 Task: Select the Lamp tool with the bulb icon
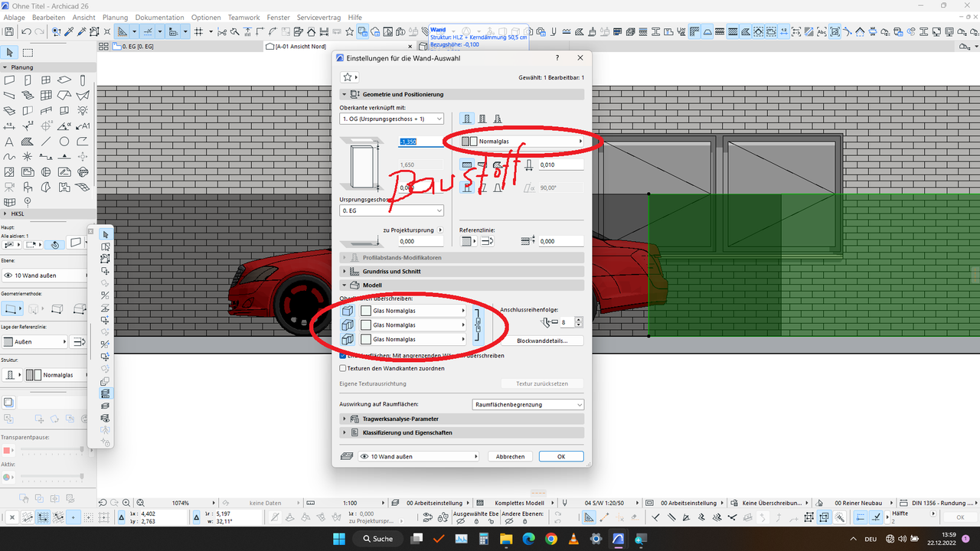pyautogui.click(x=83, y=112)
